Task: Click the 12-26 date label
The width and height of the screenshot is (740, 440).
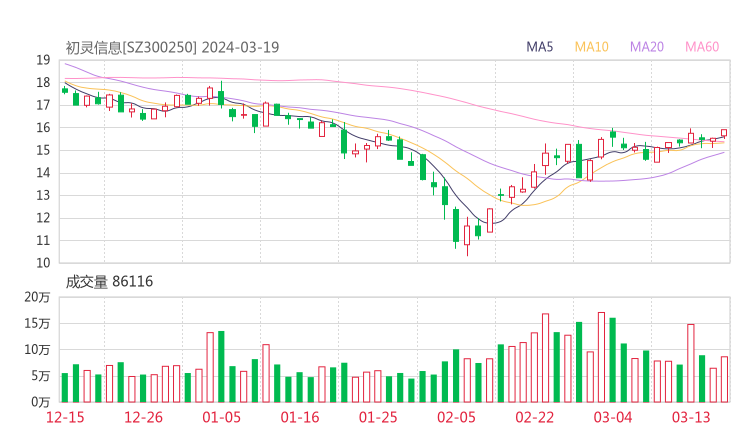Action: [x=143, y=417]
